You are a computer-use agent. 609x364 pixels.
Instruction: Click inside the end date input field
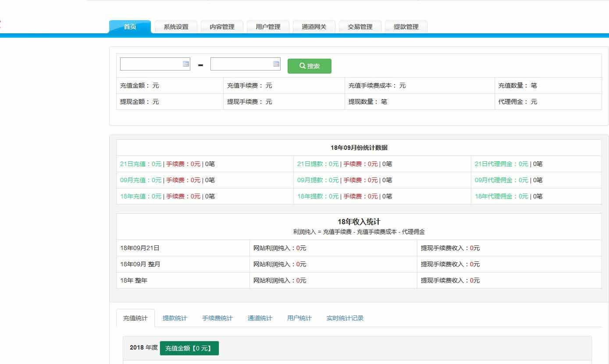(241, 64)
